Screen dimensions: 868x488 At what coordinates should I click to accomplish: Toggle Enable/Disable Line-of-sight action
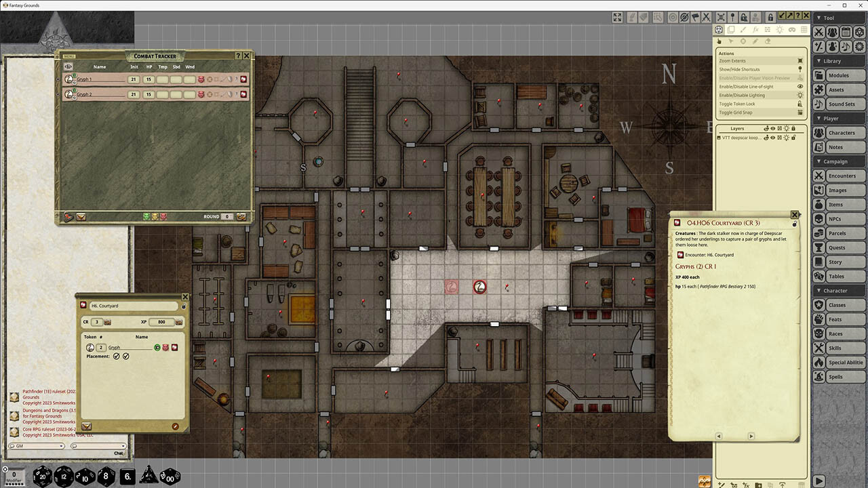point(761,87)
